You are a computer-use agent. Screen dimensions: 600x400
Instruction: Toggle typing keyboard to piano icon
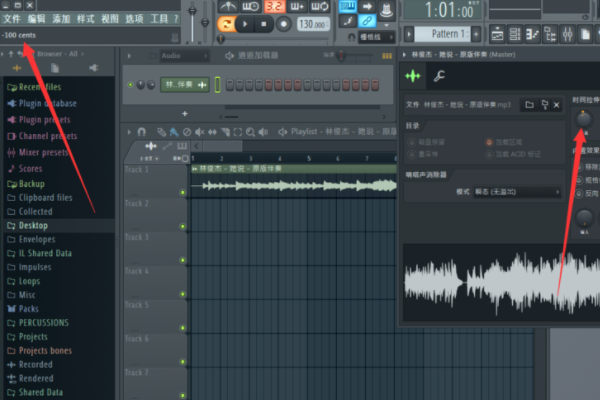click(348, 6)
